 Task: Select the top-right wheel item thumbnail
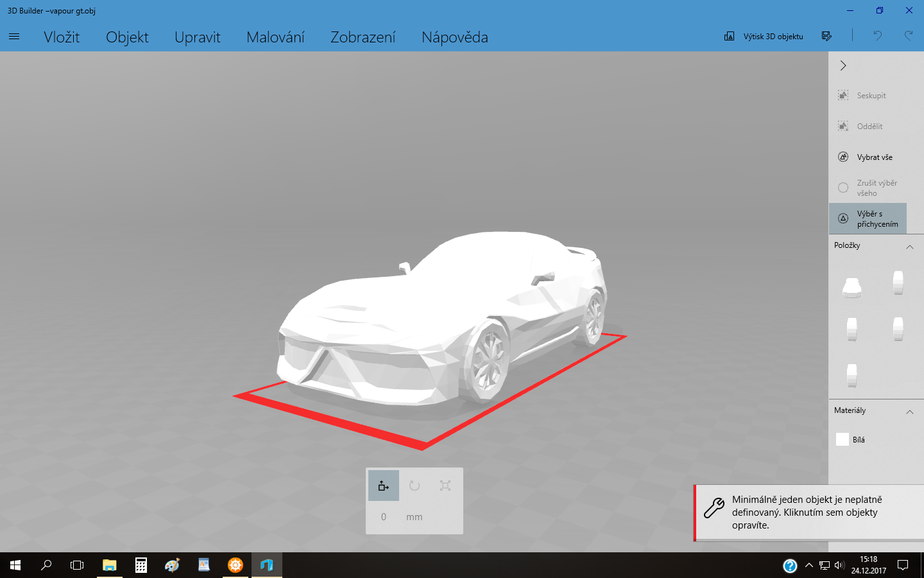[898, 283]
